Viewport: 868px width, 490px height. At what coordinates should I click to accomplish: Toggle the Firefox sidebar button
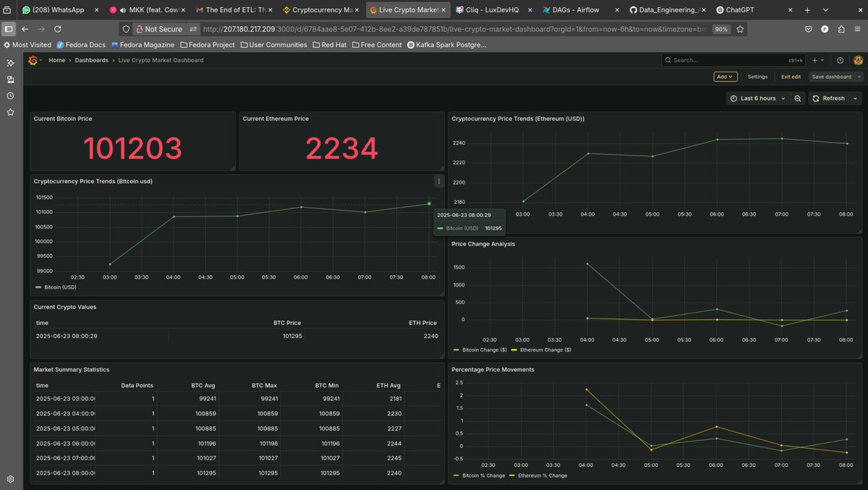click(8, 29)
